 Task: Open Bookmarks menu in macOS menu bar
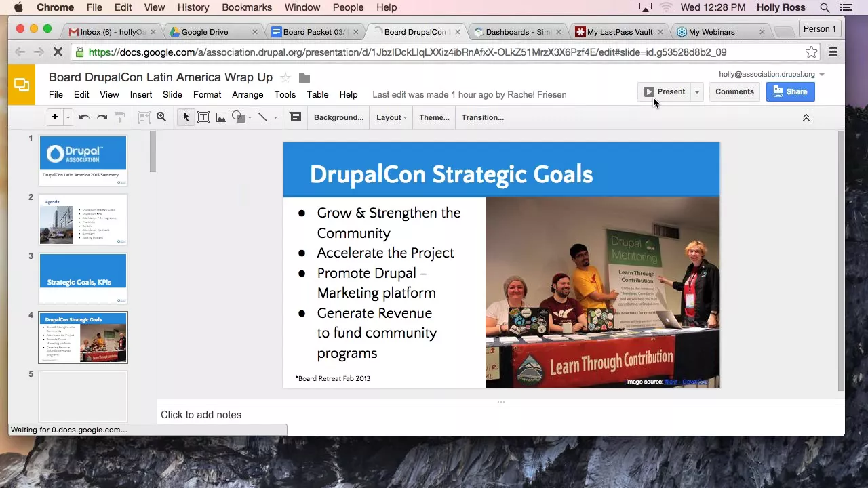click(247, 7)
